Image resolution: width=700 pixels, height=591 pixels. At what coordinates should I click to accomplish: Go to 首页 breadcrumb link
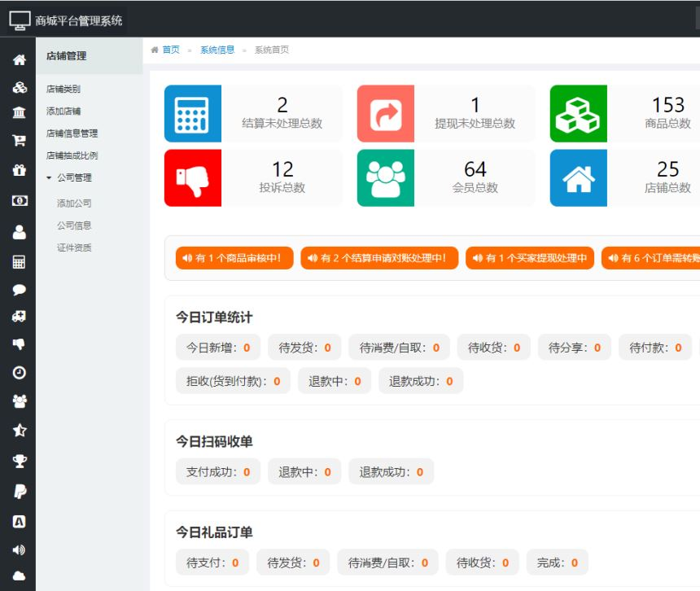[x=171, y=50]
